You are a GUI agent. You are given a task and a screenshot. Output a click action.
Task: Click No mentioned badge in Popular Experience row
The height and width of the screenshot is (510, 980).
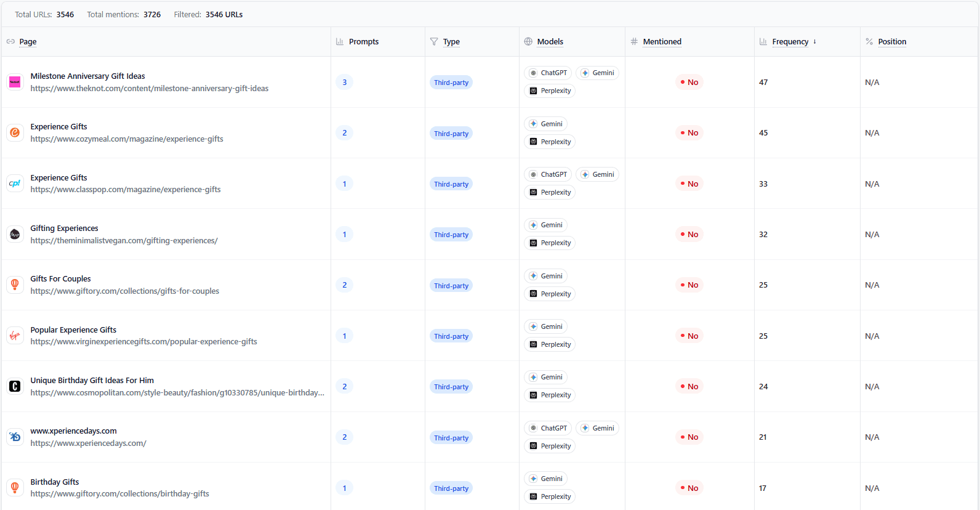(x=689, y=336)
